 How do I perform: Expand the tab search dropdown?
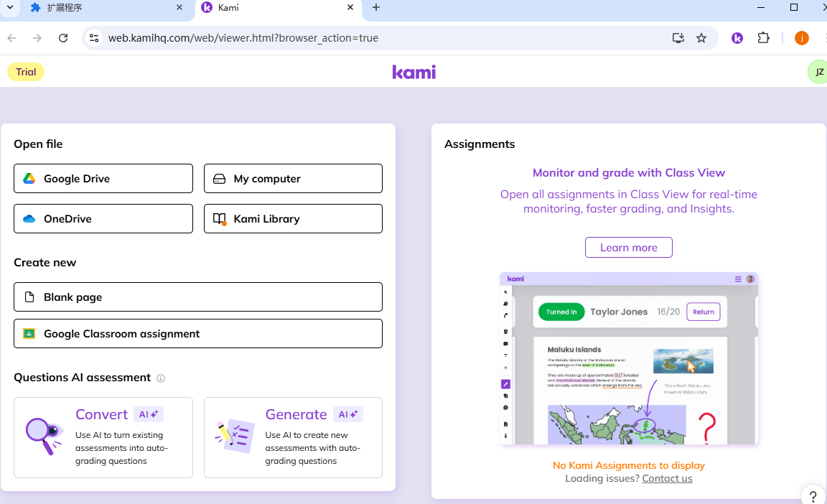click(9, 7)
